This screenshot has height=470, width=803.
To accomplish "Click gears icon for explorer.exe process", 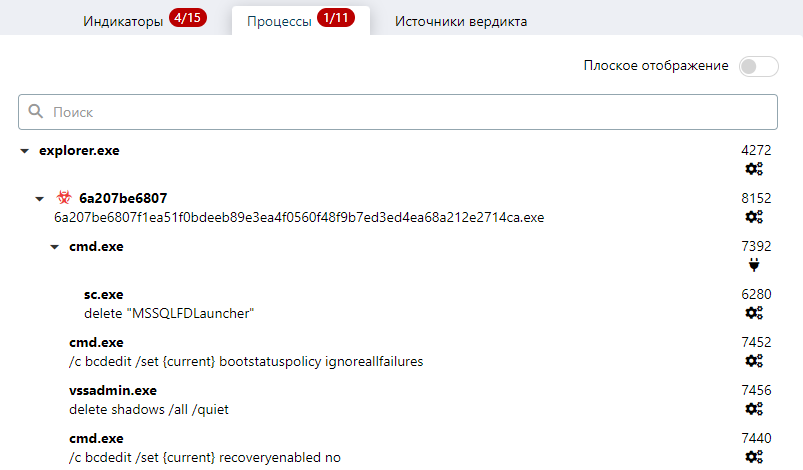I will pyautogui.click(x=754, y=169).
